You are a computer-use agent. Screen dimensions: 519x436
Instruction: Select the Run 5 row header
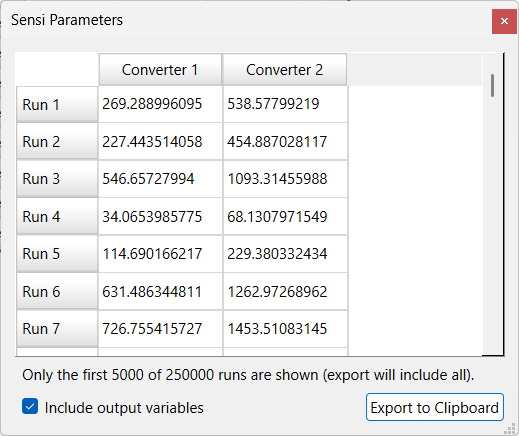point(57,254)
